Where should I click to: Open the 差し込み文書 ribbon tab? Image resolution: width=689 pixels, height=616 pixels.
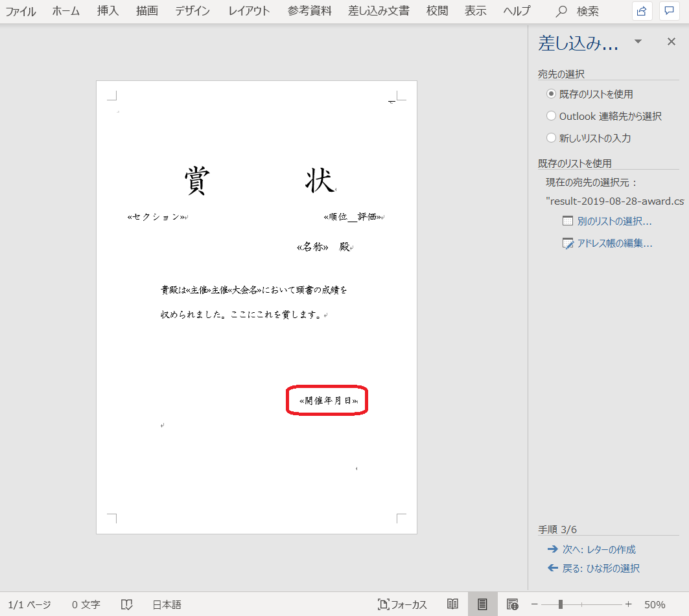(380, 11)
